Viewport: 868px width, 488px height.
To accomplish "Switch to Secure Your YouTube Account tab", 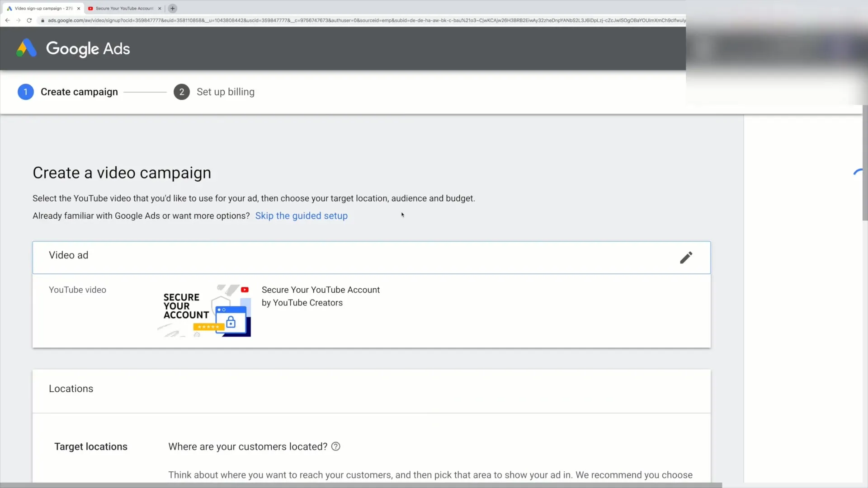I will pyautogui.click(x=124, y=8).
